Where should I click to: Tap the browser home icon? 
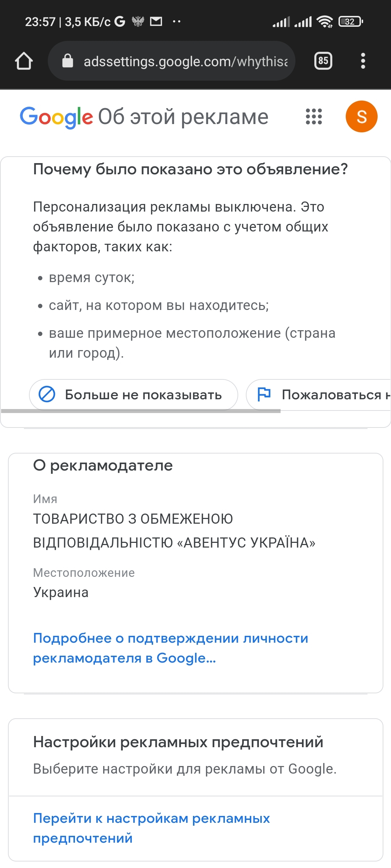pos(24,61)
